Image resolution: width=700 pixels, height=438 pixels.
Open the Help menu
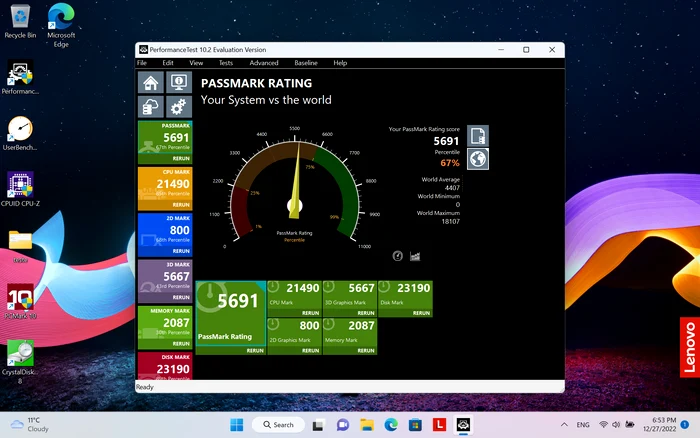340,63
